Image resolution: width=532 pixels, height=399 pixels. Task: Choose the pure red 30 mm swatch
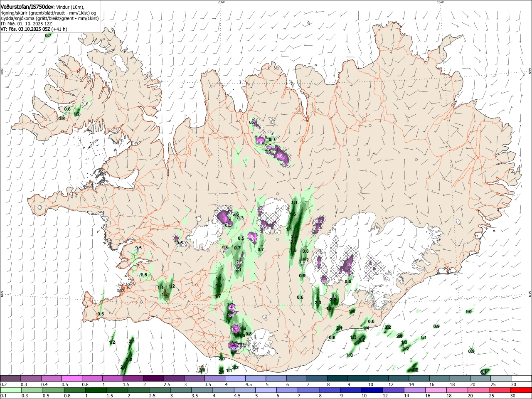pyautogui.click(x=520, y=390)
